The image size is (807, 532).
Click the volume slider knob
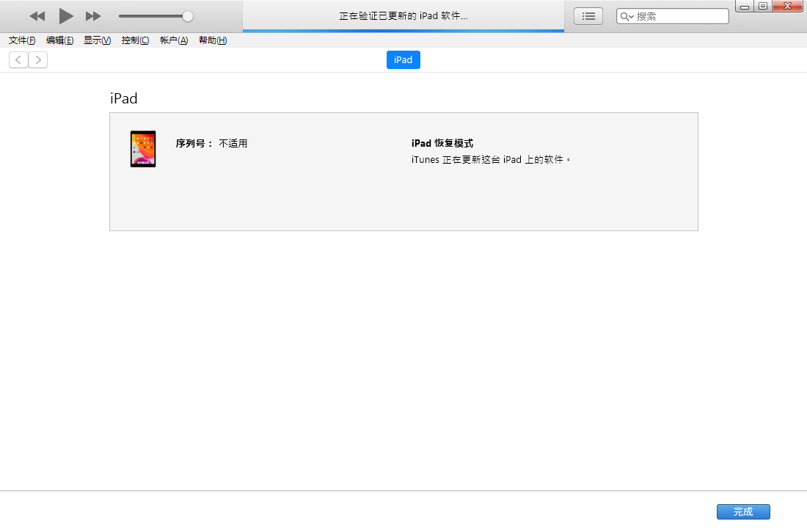tap(188, 16)
